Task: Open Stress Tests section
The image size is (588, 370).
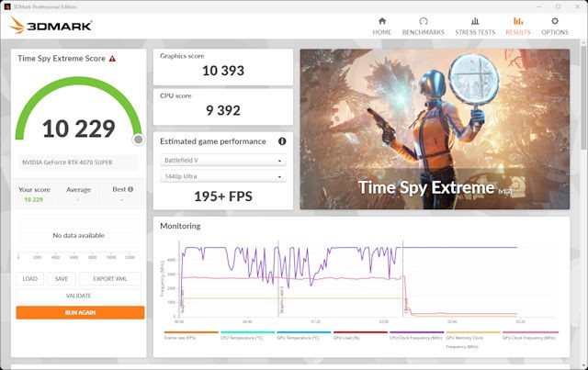Action: pos(475,27)
